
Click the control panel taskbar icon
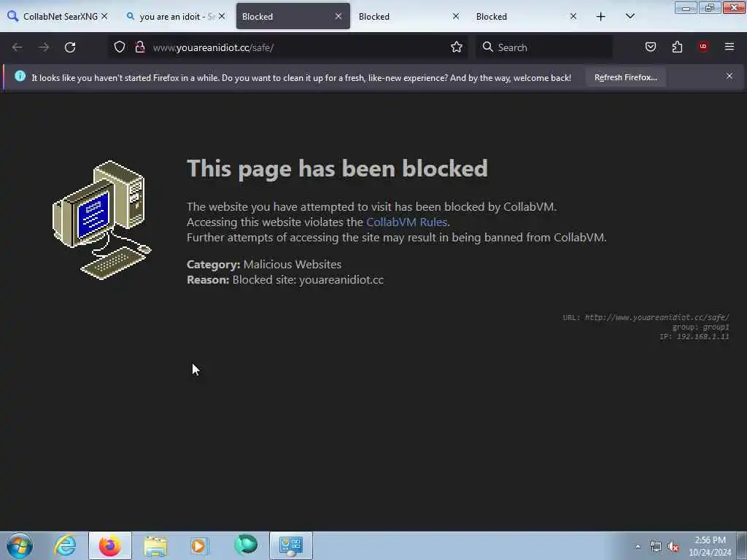[x=291, y=545]
